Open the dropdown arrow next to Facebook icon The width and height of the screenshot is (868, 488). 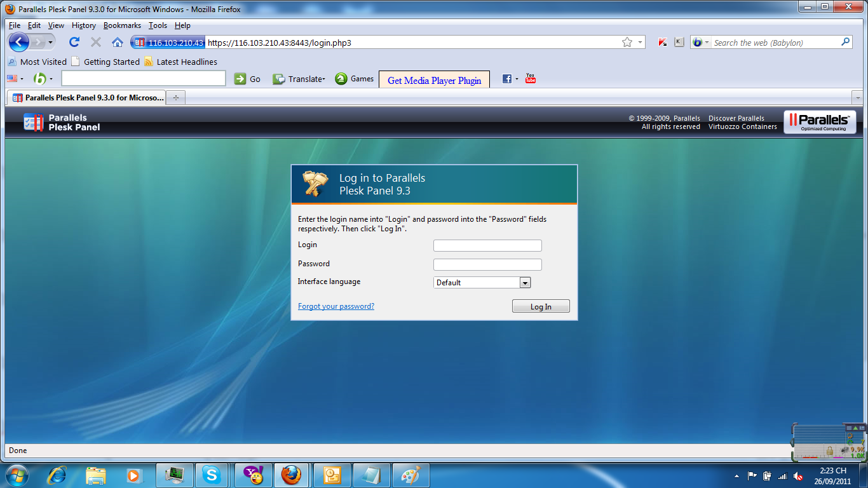click(x=517, y=79)
